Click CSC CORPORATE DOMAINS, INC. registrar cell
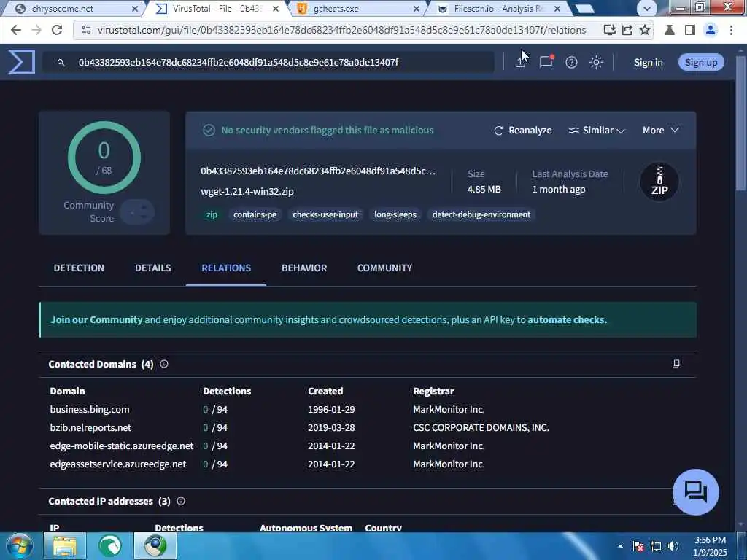Viewport: 747px width, 560px height. pyautogui.click(x=481, y=427)
